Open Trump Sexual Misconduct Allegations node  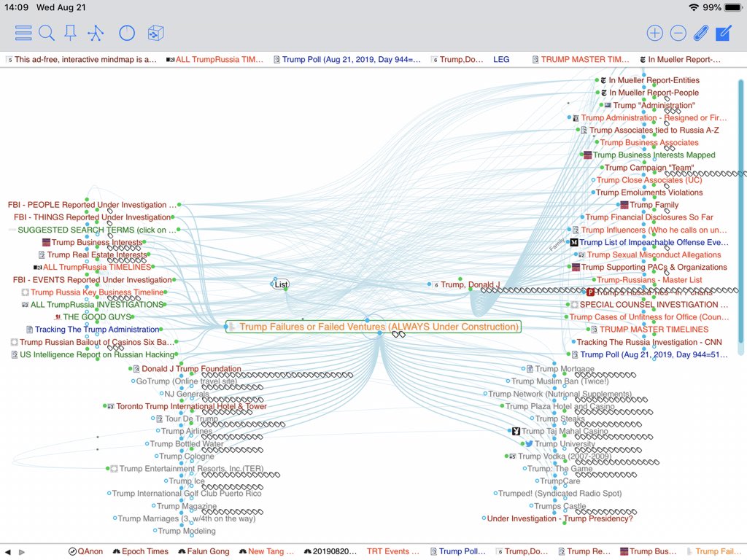(649, 254)
